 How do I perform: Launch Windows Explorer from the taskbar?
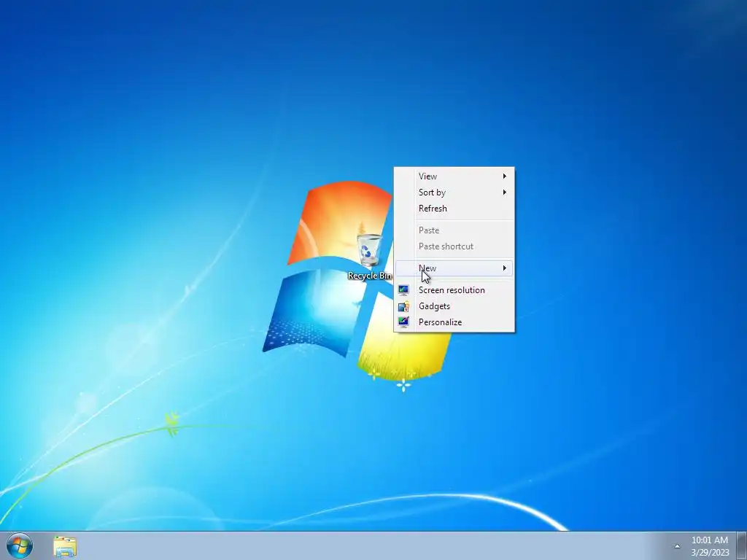pyautogui.click(x=65, y=546)
